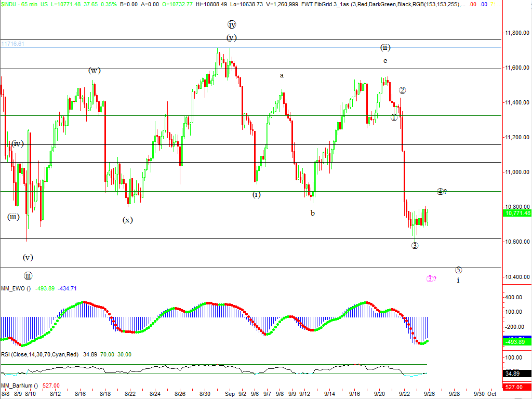This screenshot has width=532, height=399.
Task: Click the current price tag 10,771.48
Action: pos(517,213)
